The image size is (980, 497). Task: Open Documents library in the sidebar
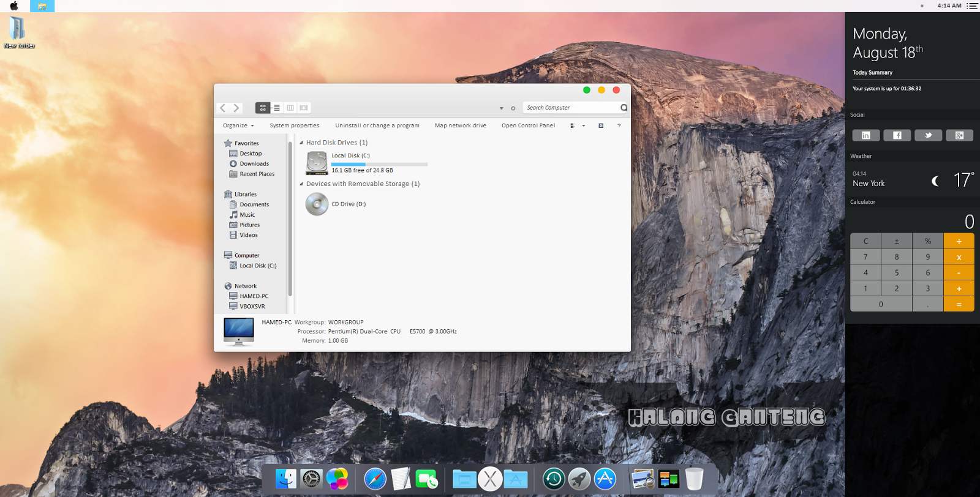point(249,204)
